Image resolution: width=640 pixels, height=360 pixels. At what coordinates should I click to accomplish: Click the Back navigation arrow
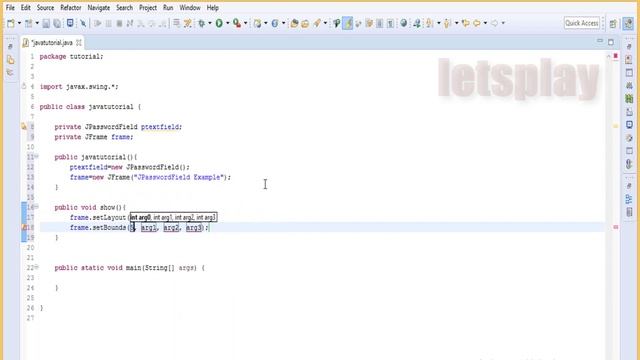(477, 23)
